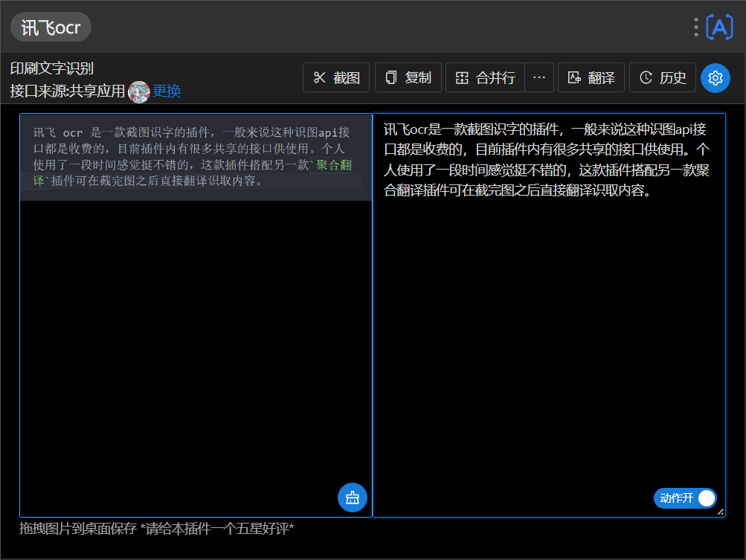Click the blue clear brush icon

click(352, 498)
